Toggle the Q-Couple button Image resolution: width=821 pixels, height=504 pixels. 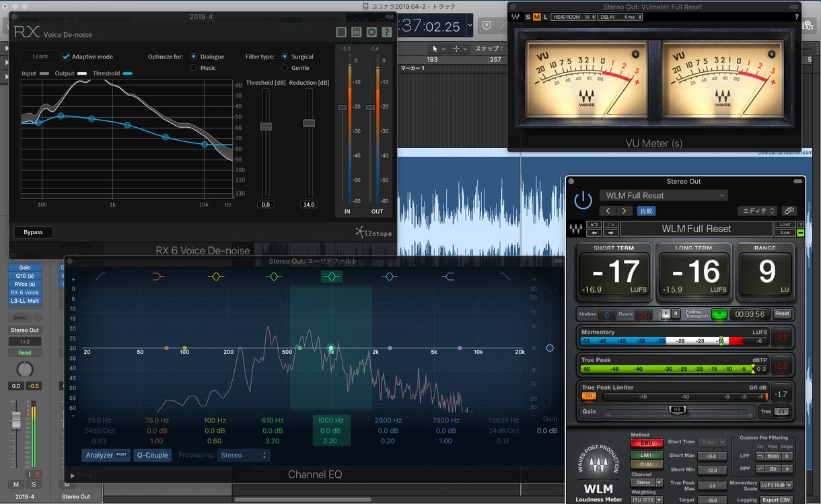(153, 456)
